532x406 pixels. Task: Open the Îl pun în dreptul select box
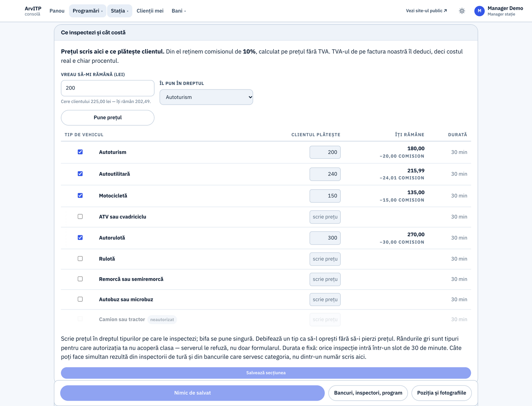coord(206,97)
